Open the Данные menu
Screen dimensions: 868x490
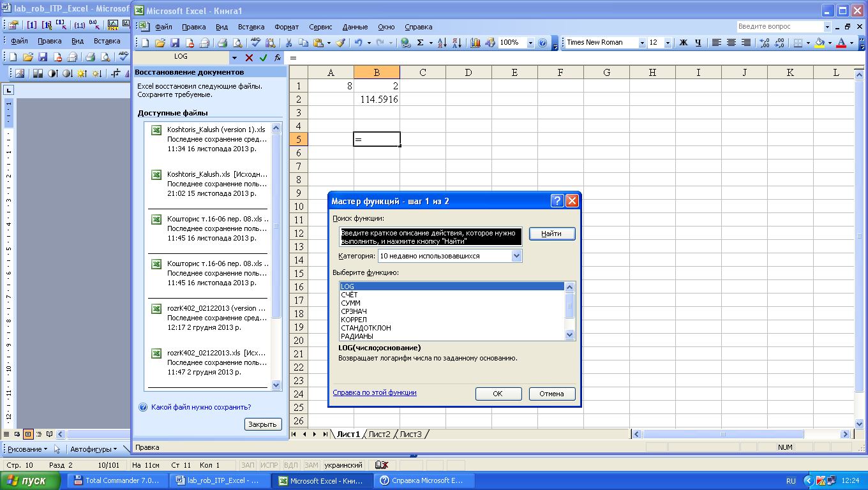355,27
